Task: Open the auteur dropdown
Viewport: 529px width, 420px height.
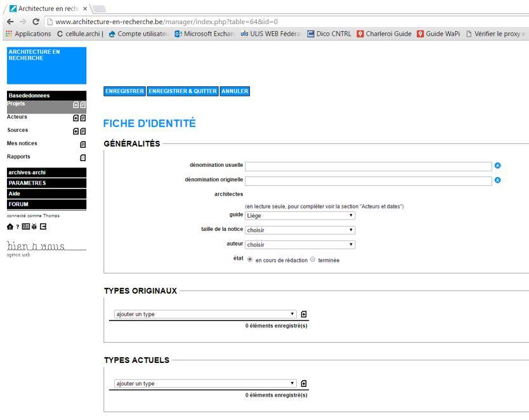Action: click(300, 245)
